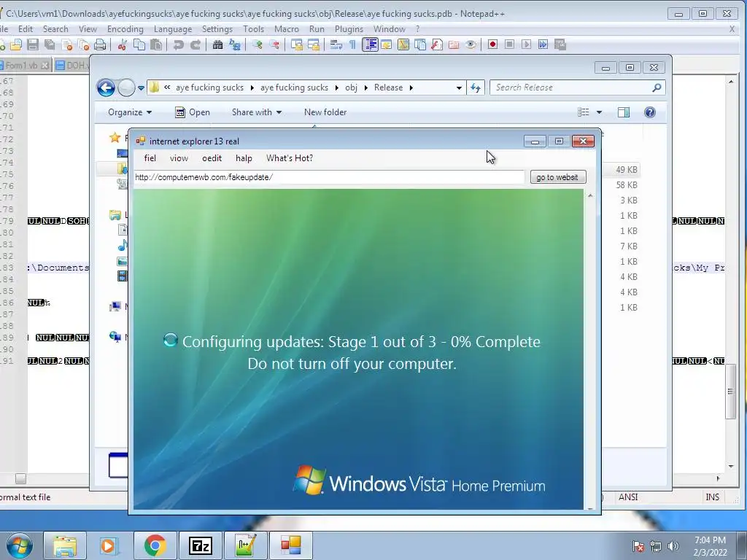Click the Release breadcrumb segment
747x560 pixels.
tap(388, 87)
